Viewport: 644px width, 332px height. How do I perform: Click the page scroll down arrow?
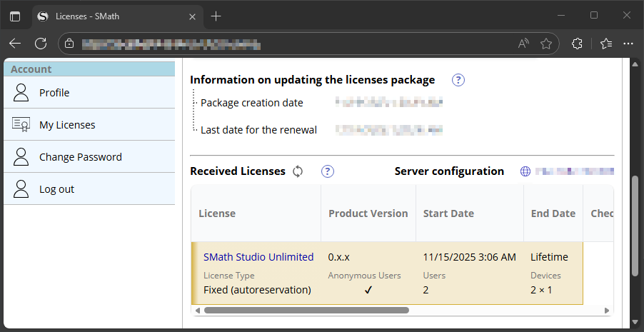point(635,323)
